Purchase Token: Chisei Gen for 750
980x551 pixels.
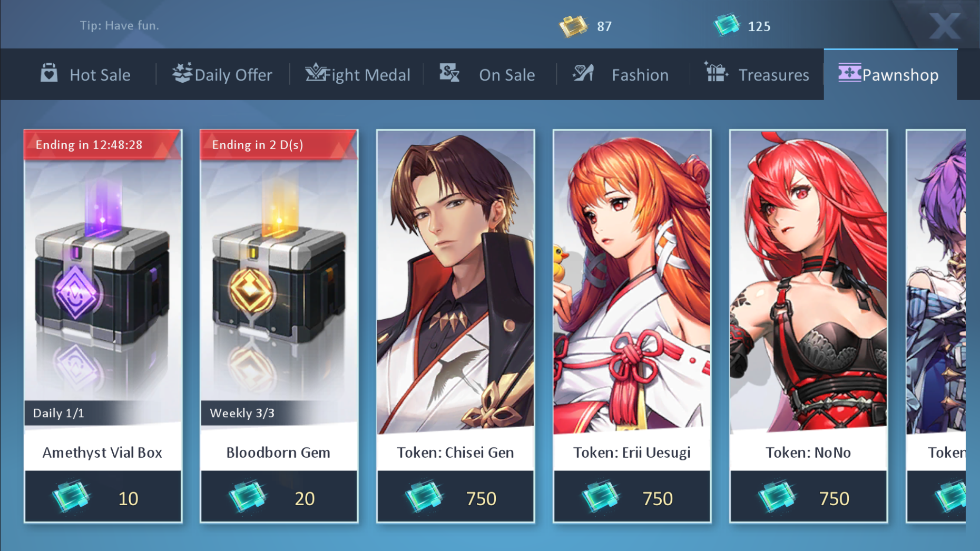pos(456,497)
